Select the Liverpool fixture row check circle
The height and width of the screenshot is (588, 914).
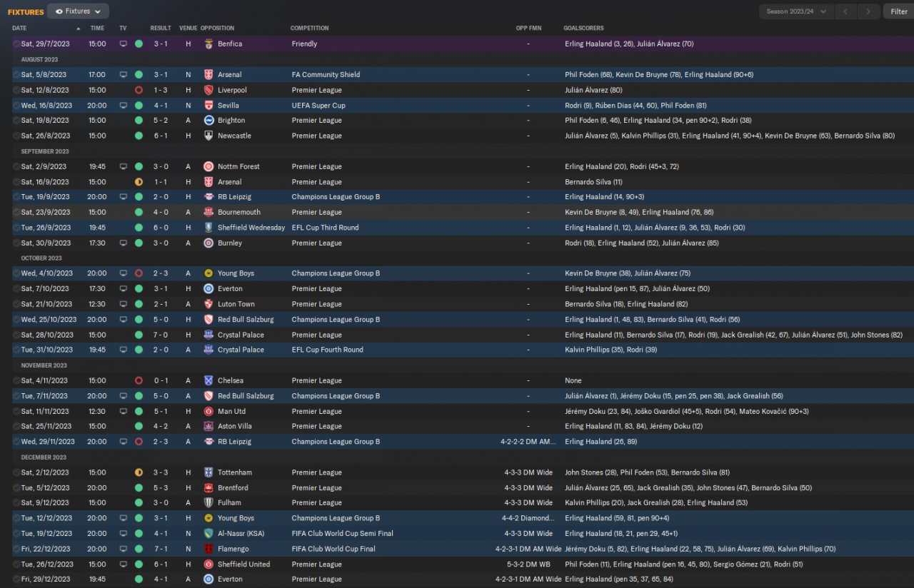pyautogui.click(x=16, y=90)
